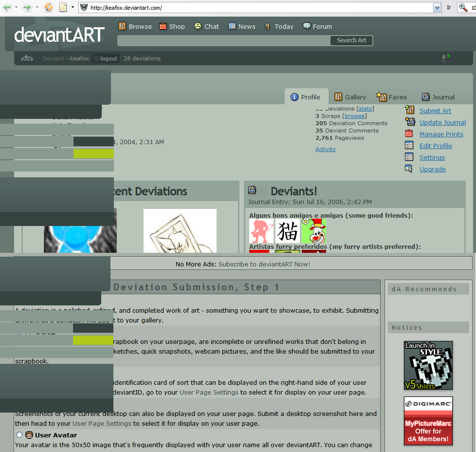Open the Manage Prints link
This screenshot has height=452, width=476.
pyautogui.click(x=441, y=134)
